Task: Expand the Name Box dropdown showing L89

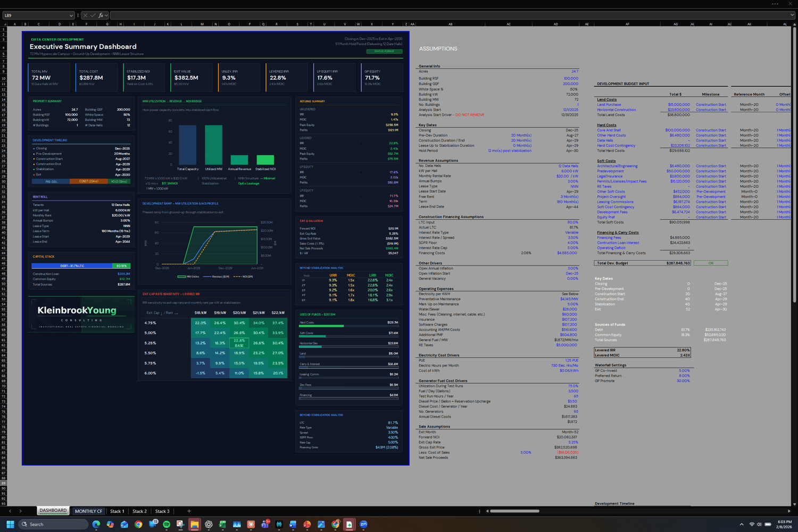Action: (x=71, y=15)
